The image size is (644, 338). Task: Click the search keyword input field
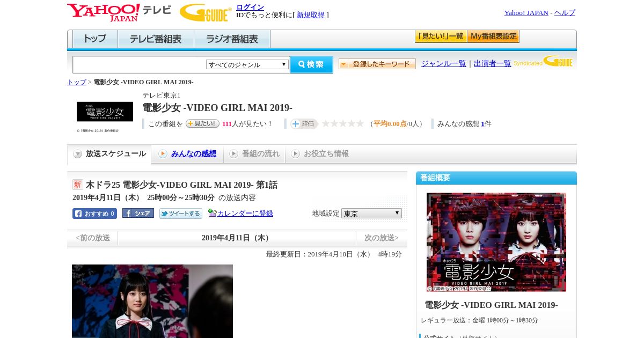(140, 65)
